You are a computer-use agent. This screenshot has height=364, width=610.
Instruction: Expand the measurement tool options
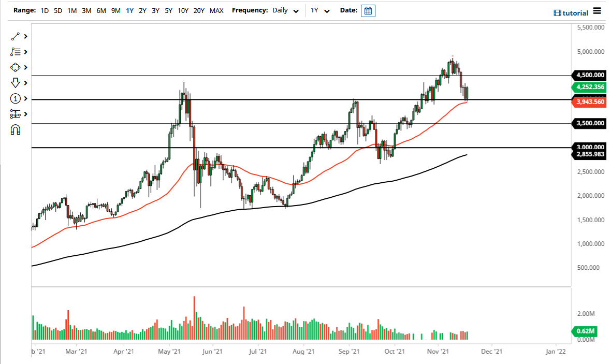coord(26,114)
